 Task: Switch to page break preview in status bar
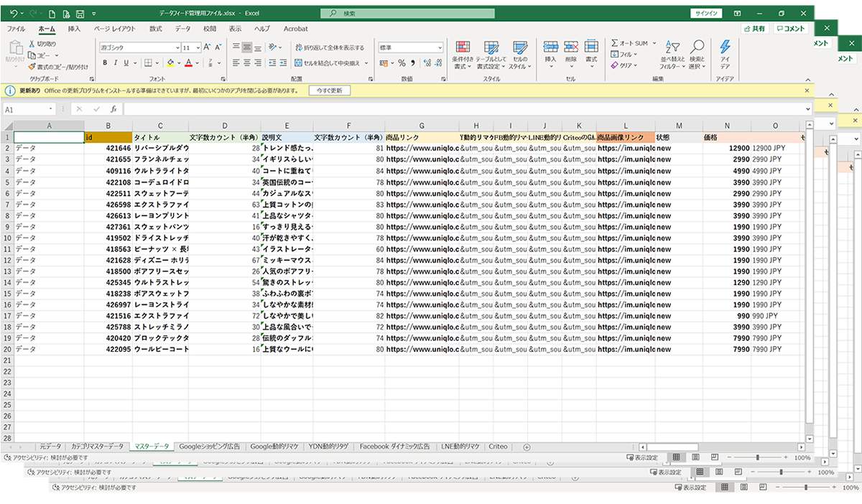click(x=714, y=457)
